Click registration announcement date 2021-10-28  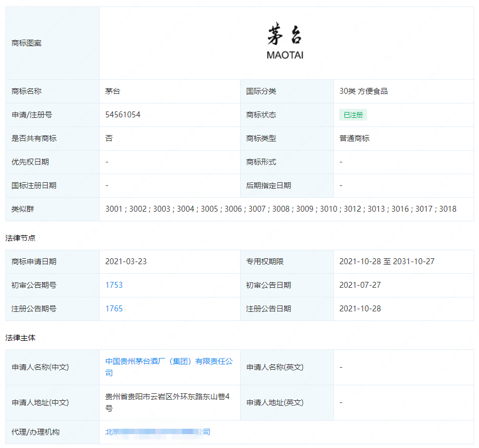(360, 309)
